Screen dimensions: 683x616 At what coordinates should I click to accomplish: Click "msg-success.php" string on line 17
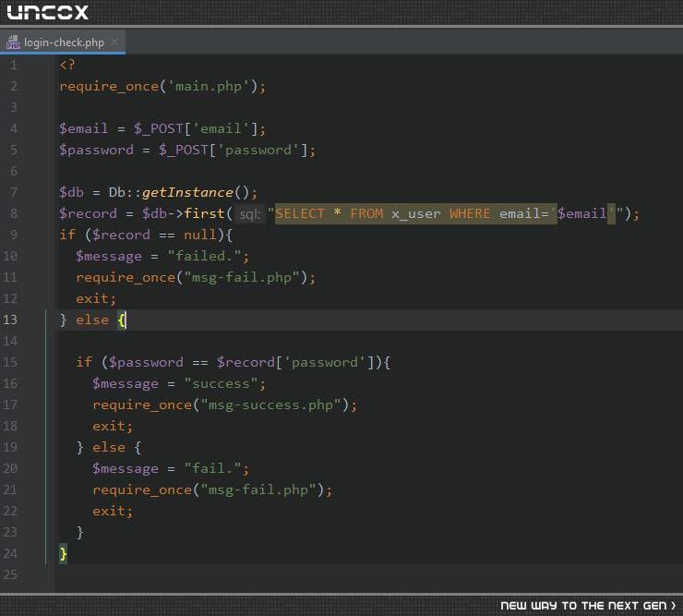tap(270, 405)
